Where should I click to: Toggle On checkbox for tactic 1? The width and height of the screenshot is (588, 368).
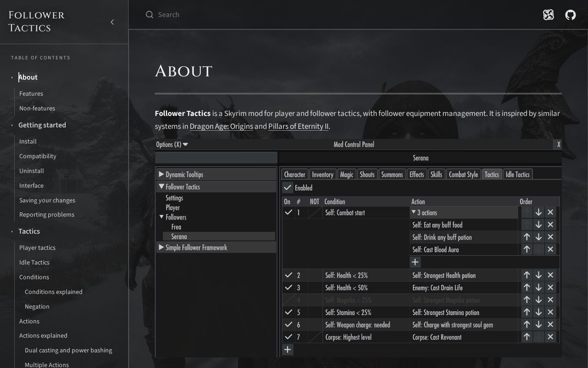288,212
